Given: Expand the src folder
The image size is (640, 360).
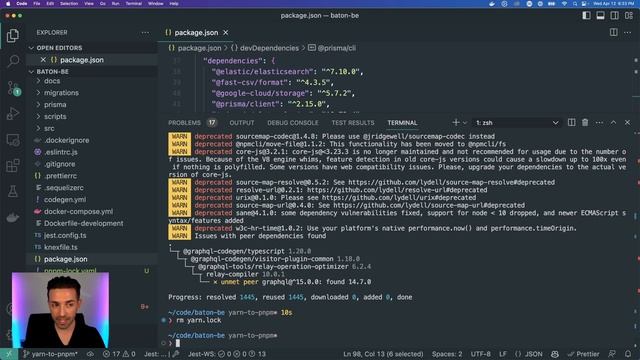Looking at the screenshot, I should [x=49, y=128].
